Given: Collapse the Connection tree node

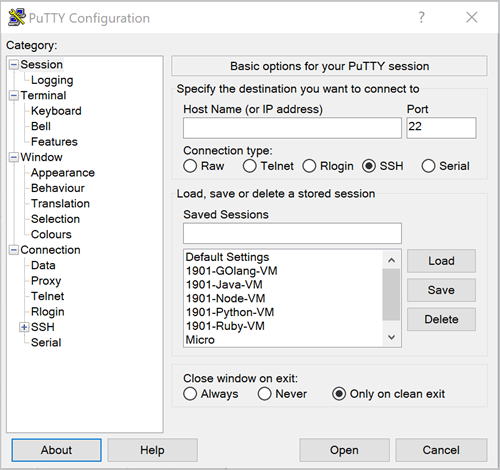Looking at the screenshot, I should pos(14,250).
